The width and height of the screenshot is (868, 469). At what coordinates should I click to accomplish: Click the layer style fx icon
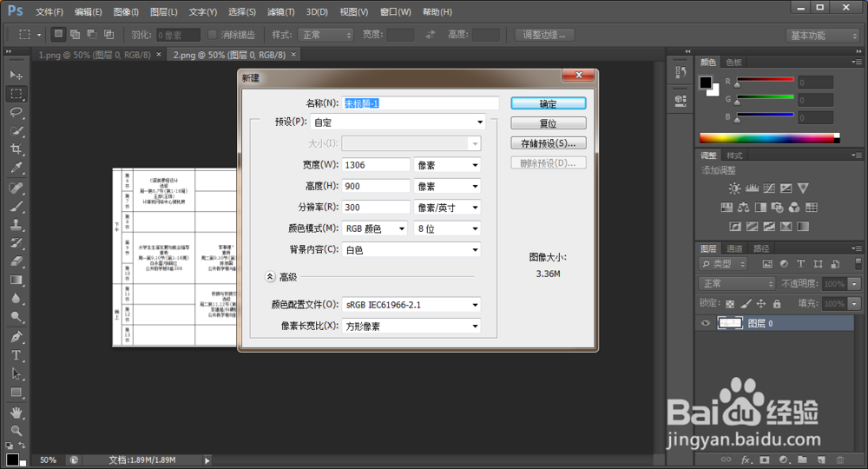point(746,459)
